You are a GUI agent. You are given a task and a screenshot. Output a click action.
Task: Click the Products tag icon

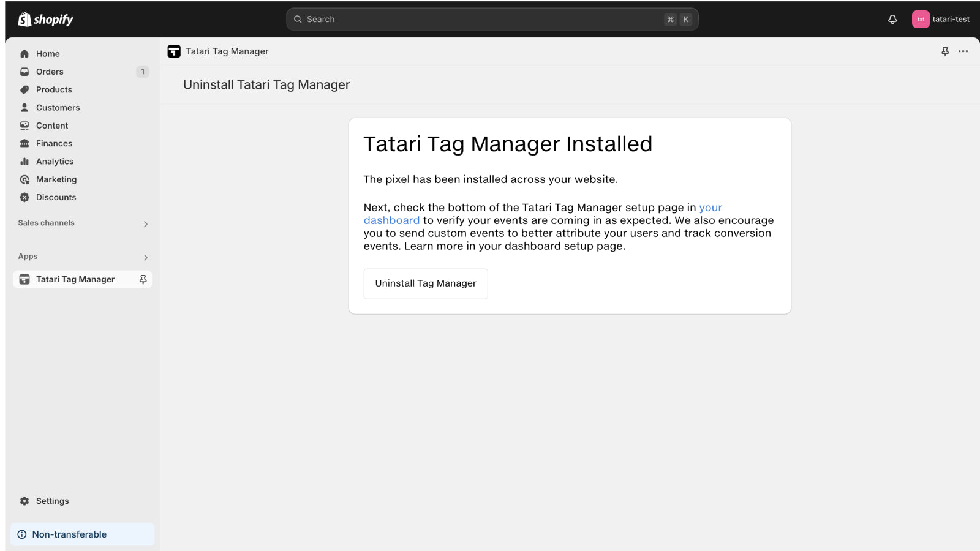pyautogui.click(x=24, y=89)
